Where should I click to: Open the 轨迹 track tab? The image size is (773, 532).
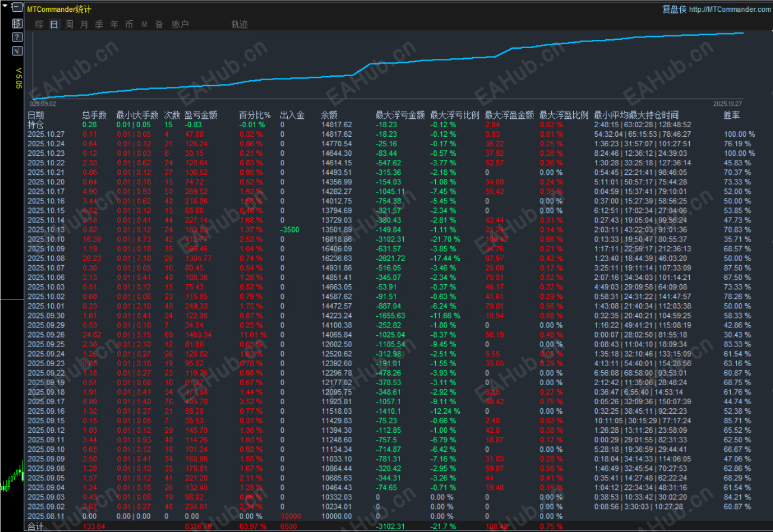point(240,24)
